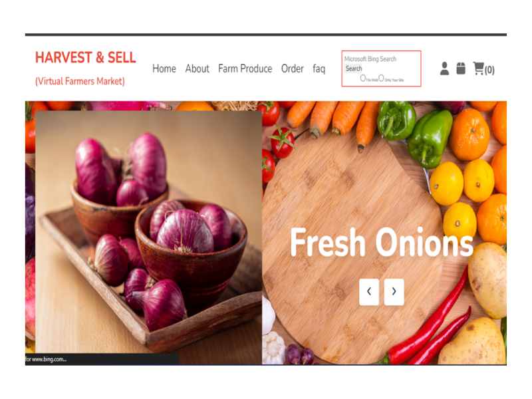
Task: Open the Farm Produce menu
Action: (x=245, y=68)
